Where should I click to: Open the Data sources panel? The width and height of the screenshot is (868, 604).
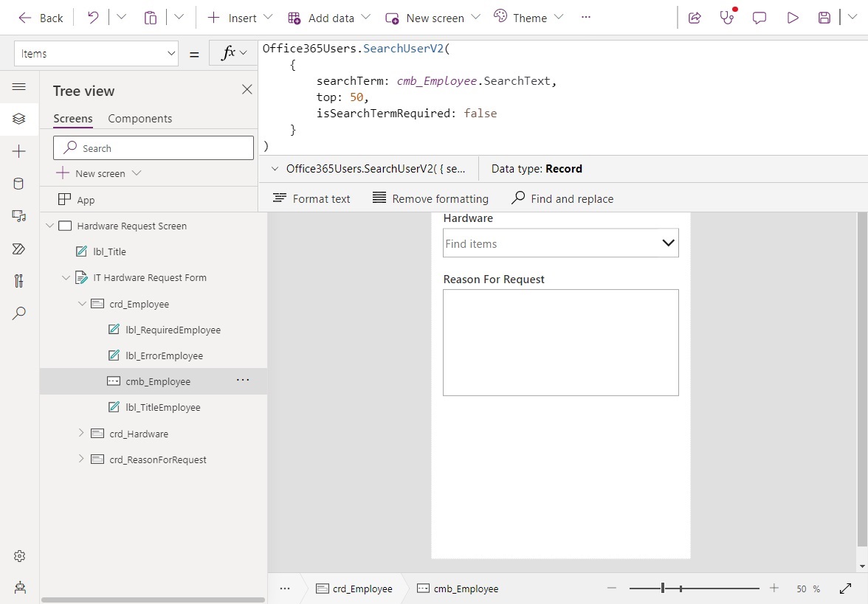click(19, 184)
